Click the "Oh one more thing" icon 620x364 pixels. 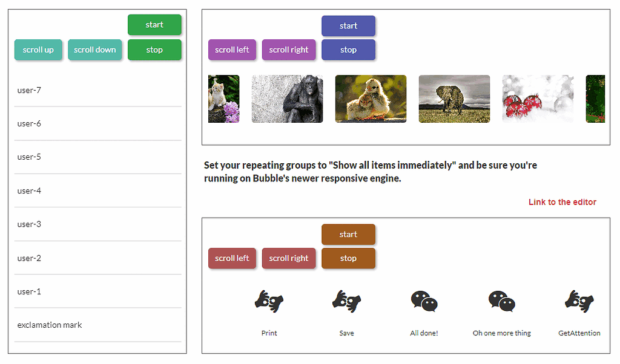501,301
